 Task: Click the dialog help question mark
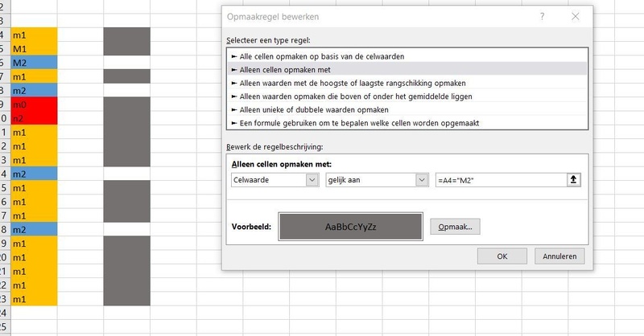pos(543,16)
